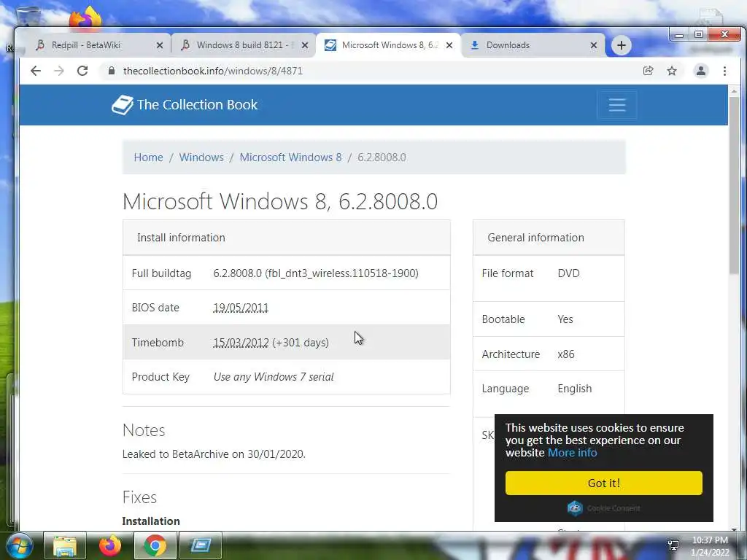Click the English language value
This screenshot has height=560, width=747.
(x=575, y=389)
